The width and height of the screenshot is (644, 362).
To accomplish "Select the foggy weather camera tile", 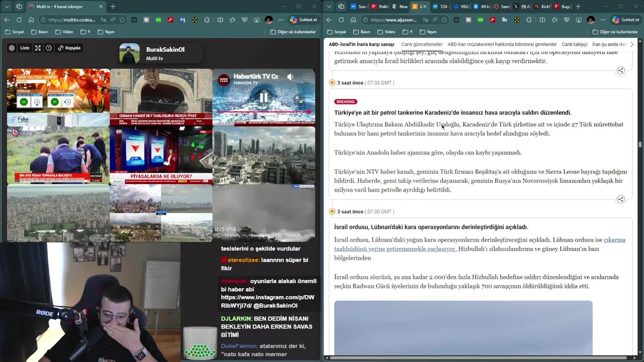I will pos(264,212).
